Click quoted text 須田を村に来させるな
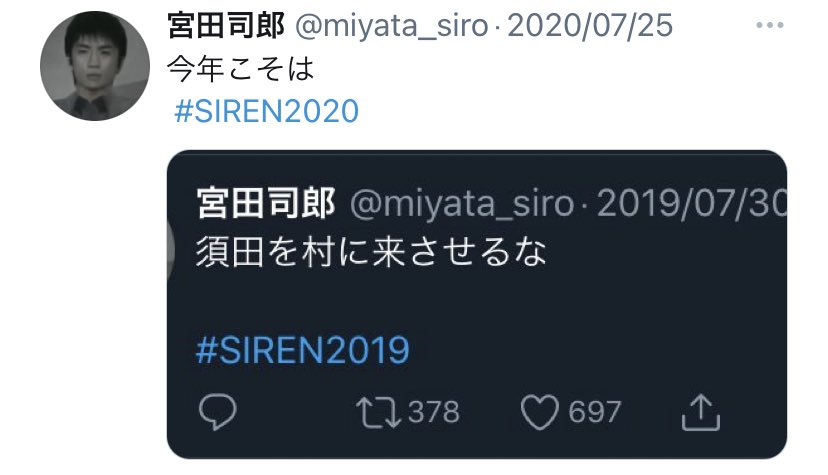 pyautogui.click(x=371, y=252)
